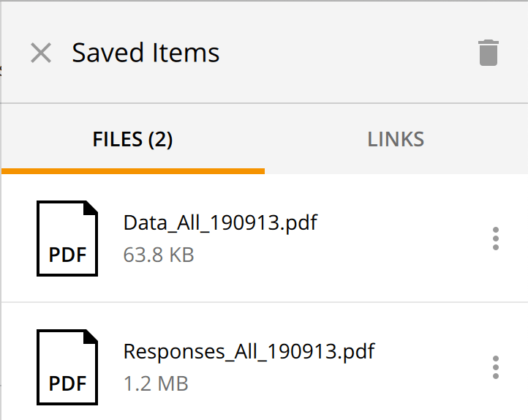Open the Responses_All_190913.pdf file name
The image size is (528, 420).
pyautogui.click(x=249, y=351)
